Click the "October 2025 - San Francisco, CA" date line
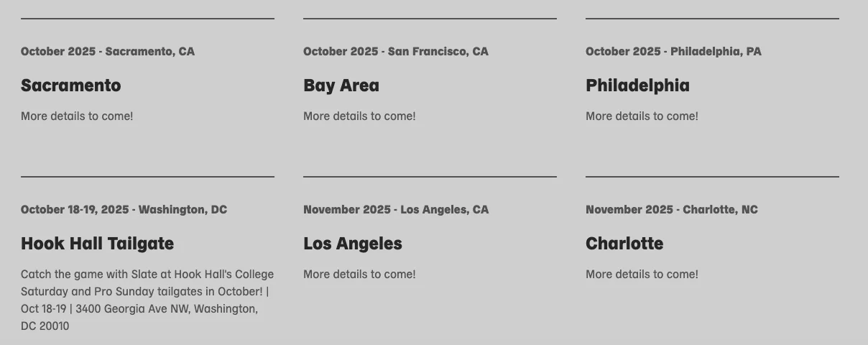 pyautogui.click(x=395, y=52)
